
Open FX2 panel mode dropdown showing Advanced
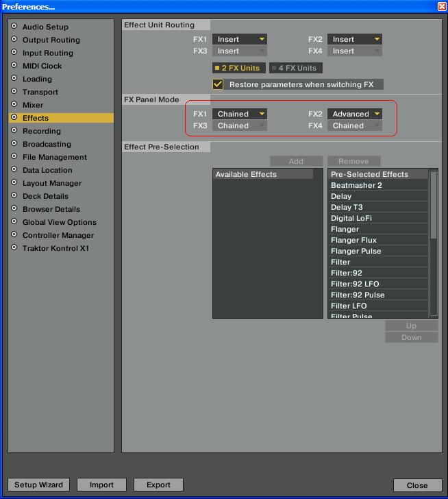click(355, 114)
